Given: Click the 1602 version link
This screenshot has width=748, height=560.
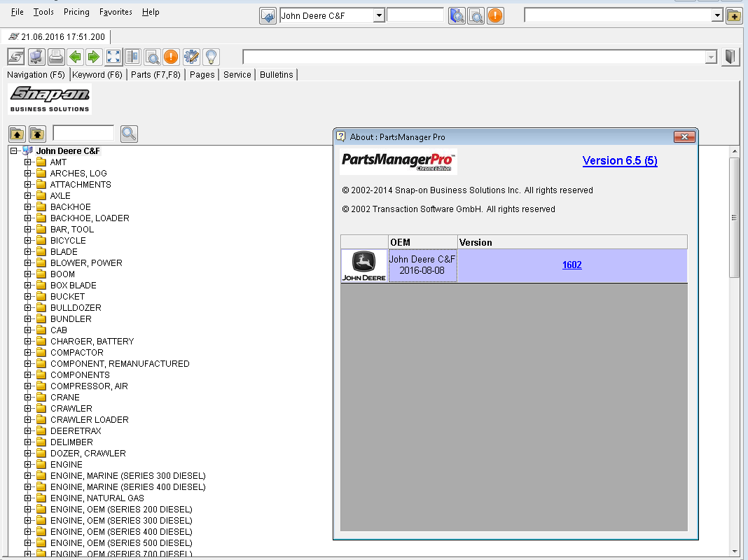Looking at the screenshot, I should point(572,265).
